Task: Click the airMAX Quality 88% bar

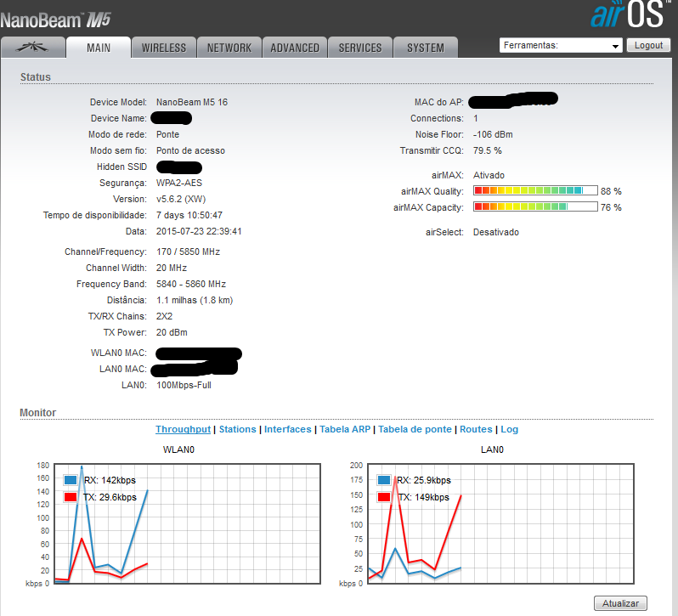Action: point(535,190)
